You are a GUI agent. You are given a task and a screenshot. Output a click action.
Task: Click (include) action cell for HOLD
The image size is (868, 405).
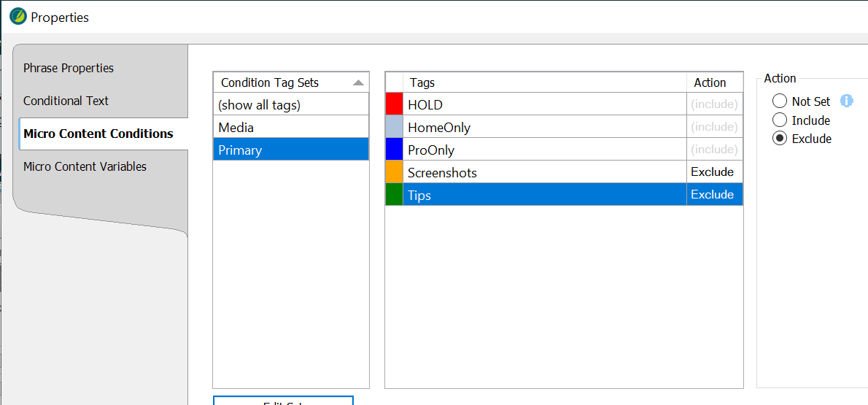pyautogui.click(x=715, y=104)
